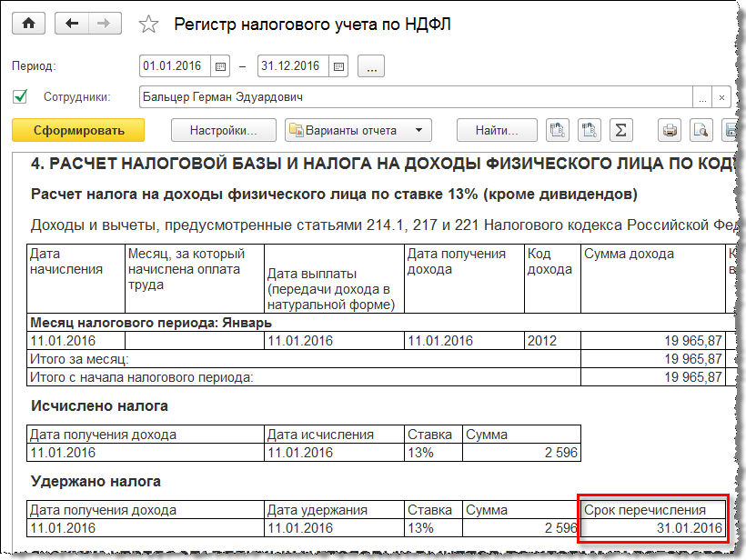746x560 pixels.
Task: Open employee selection list with ellipsis
Action: pos(702,96)
